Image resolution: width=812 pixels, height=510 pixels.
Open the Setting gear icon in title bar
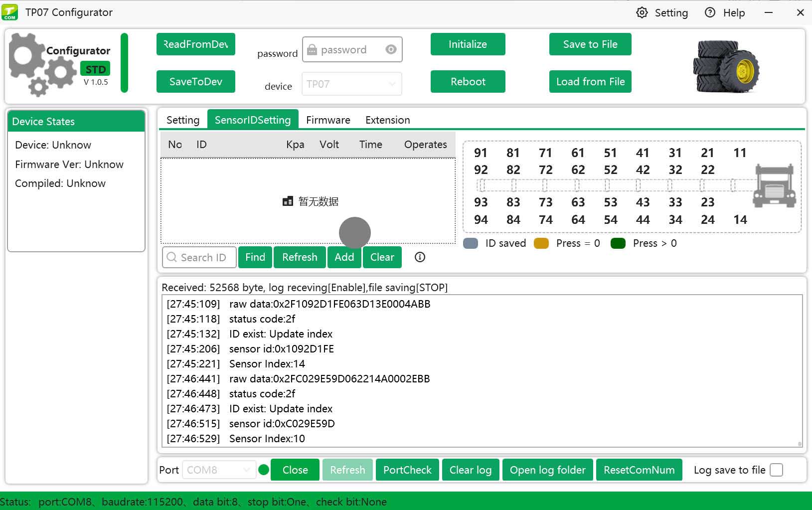pyautogui.click(x=643, y=12)
